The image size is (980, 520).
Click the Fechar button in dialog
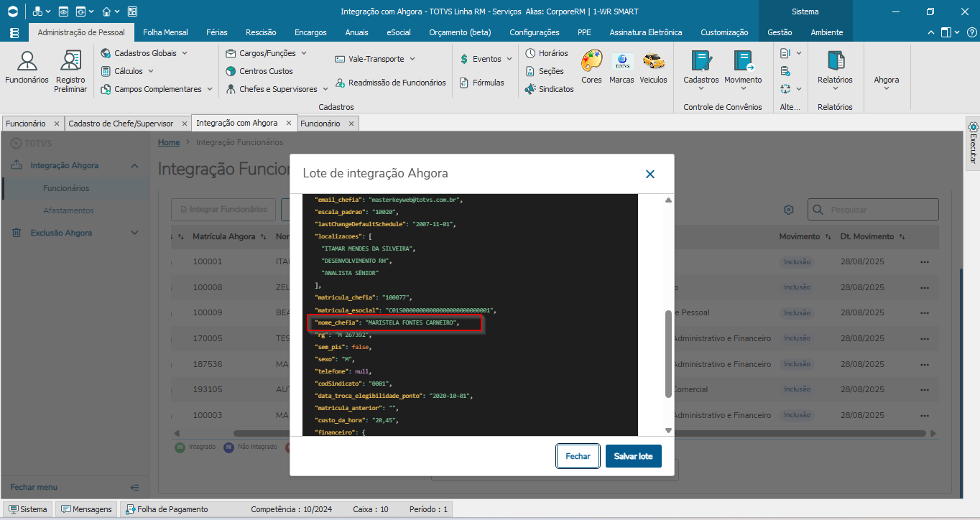578,456
